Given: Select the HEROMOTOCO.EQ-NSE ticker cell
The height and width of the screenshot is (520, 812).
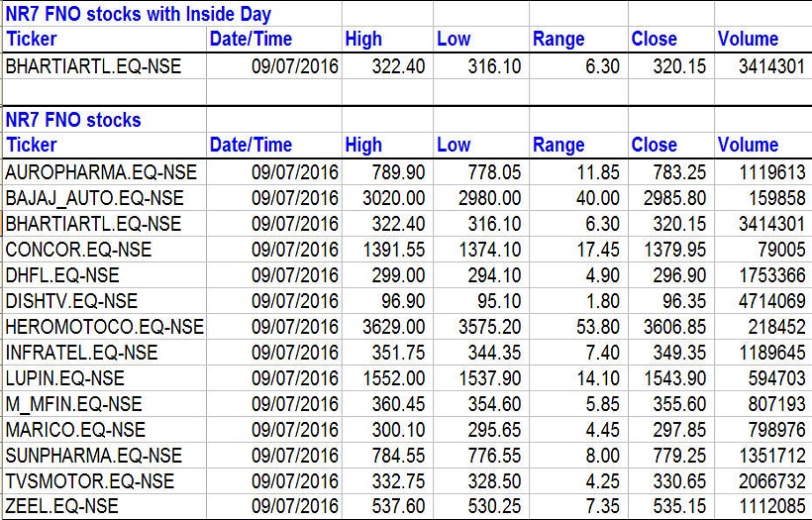Looking at the screenshot, I should coord(105,327).
